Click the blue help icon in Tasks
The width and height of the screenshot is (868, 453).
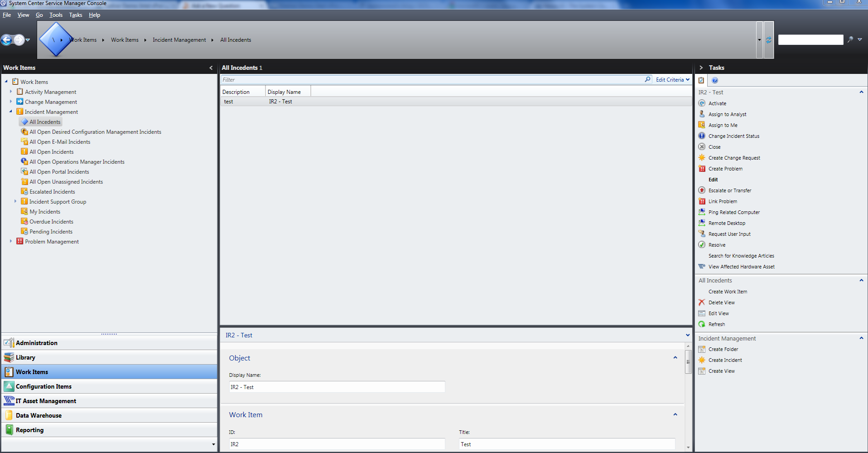point(715,80)
